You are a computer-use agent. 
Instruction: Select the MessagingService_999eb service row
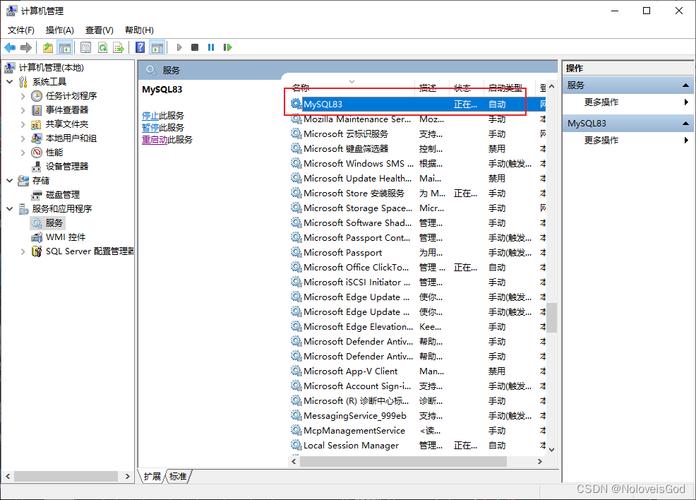[418, 416]
